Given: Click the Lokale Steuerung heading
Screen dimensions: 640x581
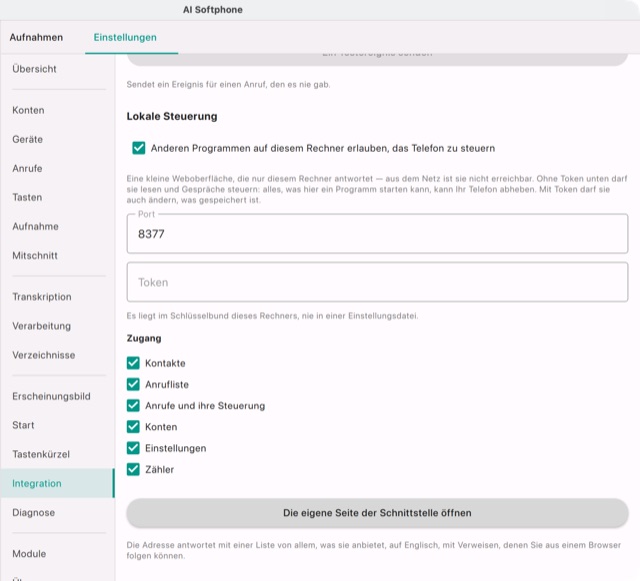Looking at the screenshot, I should click(x=172, y=116).
